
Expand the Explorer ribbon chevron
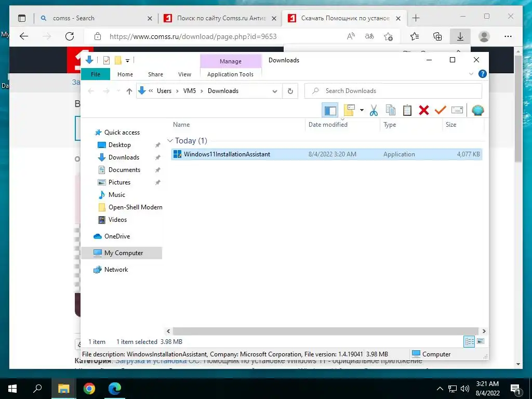click(471, 74)
